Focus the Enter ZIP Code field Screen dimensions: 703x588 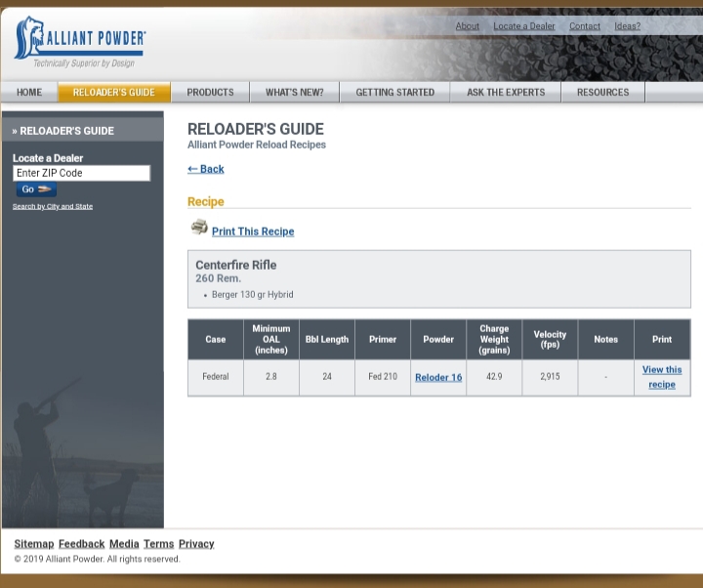tap(82, 173)
